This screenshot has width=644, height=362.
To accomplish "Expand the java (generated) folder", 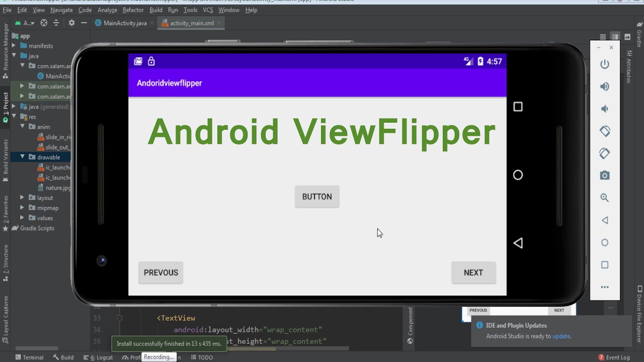I will point(14,107).
